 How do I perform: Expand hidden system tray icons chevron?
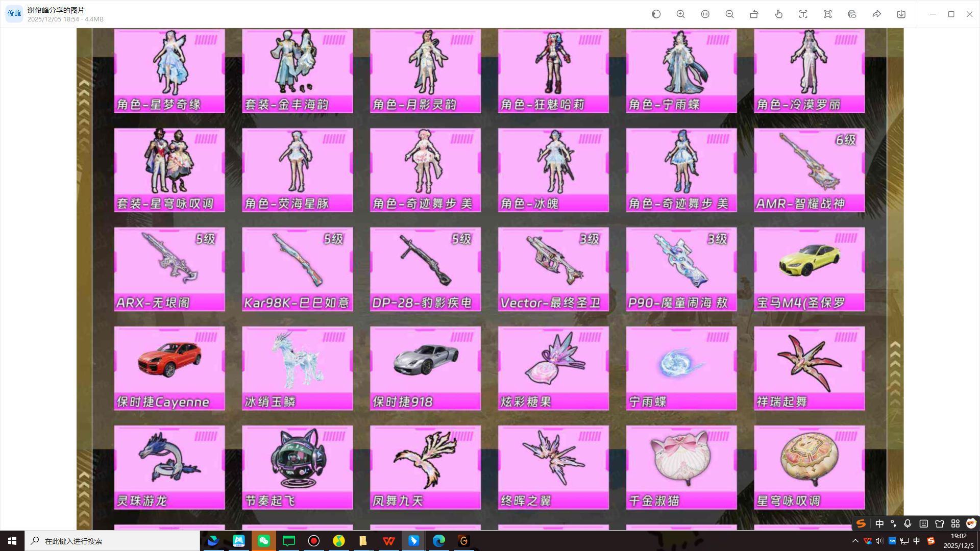855,541
